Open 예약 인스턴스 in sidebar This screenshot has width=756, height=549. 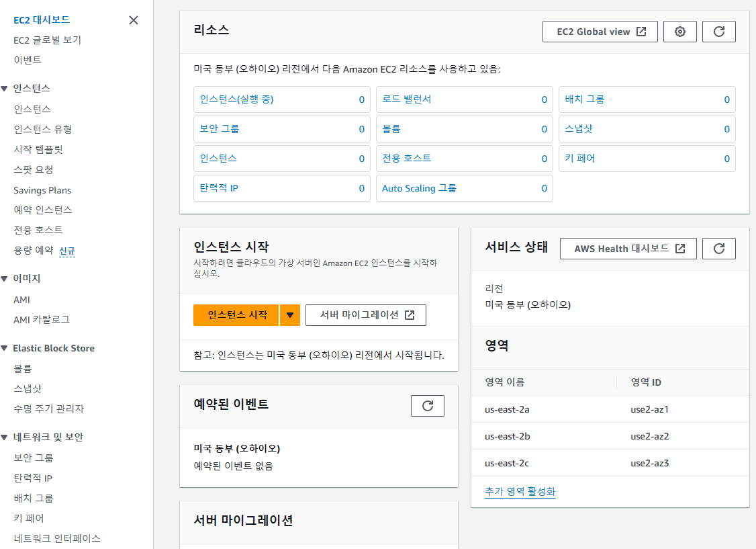[x=43, y=210]
